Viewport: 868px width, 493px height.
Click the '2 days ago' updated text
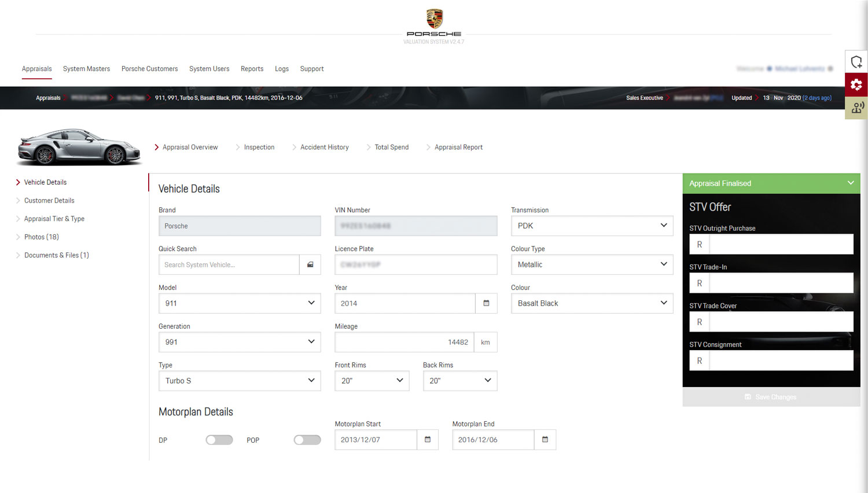[x=817, y=98]
